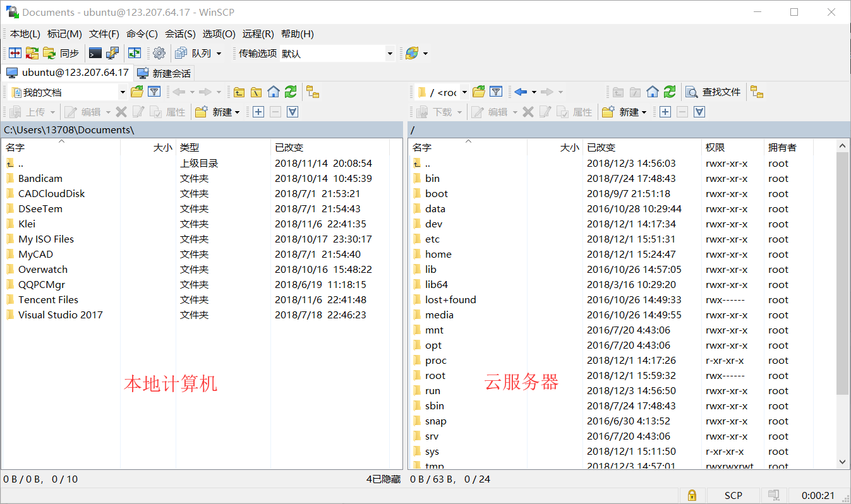This screenshot has width=851, height=504.
Task: Open preferences gear icon
Action: point(159,54)
